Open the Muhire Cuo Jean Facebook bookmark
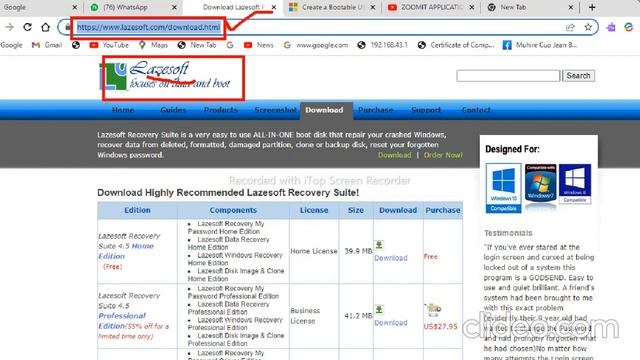Viewport: 640px width, 360px height. 540,45
